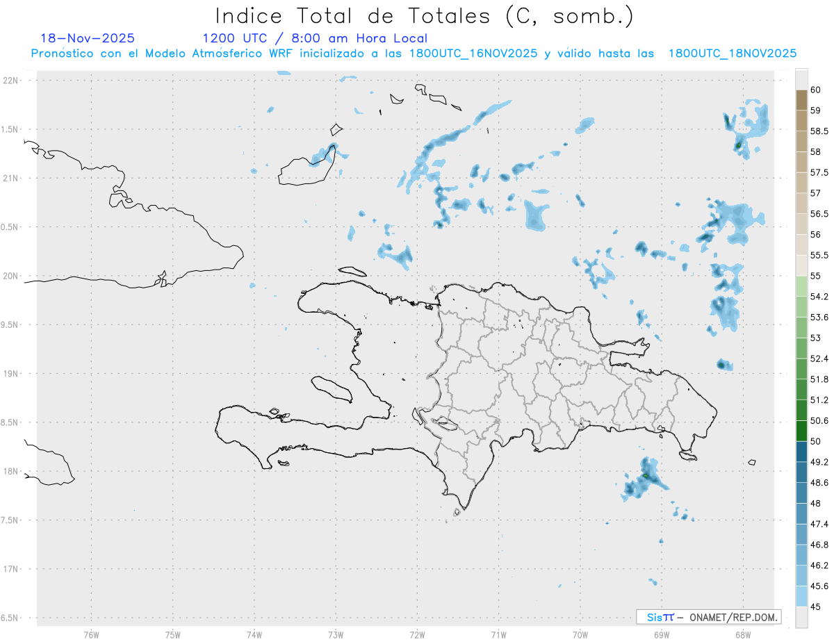Click longitude label "74W"
Image resolution: width=834 pixels, height=644 pixels.
click(254, 635)
